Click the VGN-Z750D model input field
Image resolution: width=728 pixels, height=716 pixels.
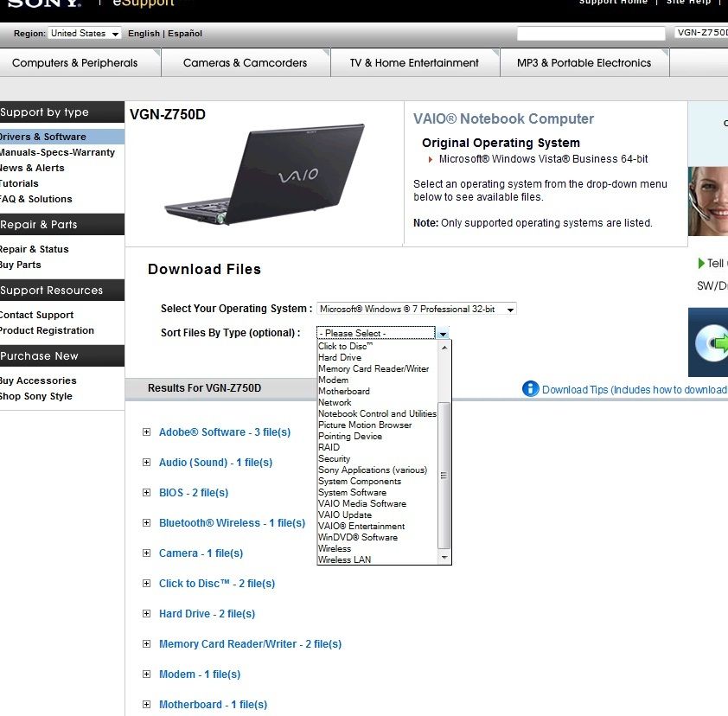701,33
